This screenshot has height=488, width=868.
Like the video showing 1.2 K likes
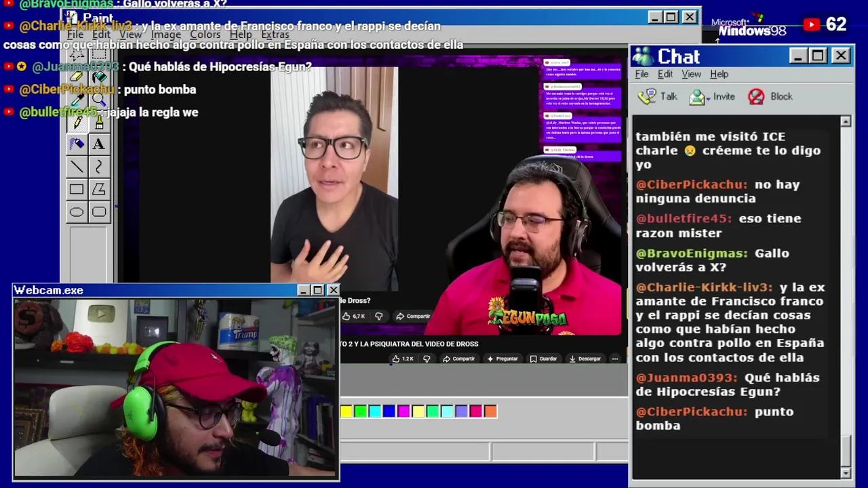pyautogui.click(x=396, y=359)
